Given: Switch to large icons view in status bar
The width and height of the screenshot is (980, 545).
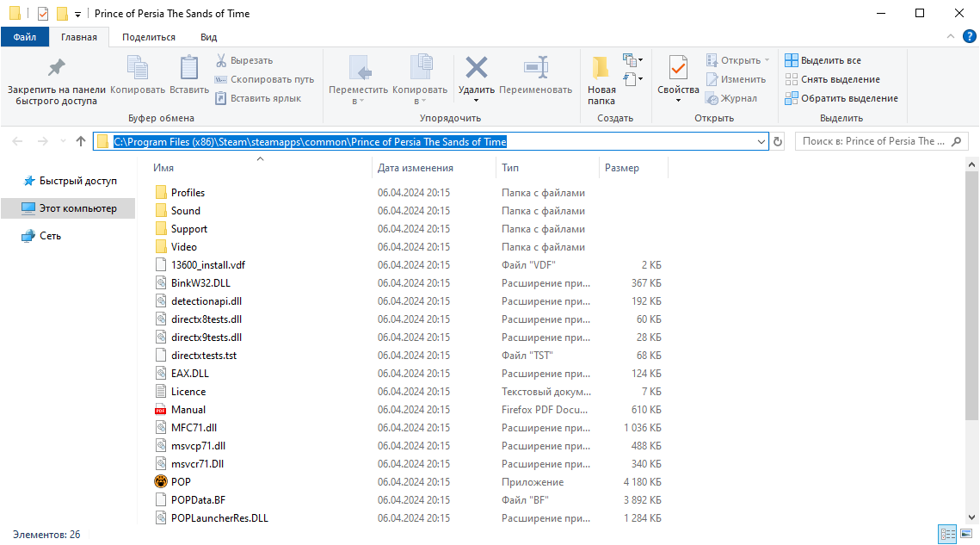Looking at the screenshot, I should tap(967, 535).
